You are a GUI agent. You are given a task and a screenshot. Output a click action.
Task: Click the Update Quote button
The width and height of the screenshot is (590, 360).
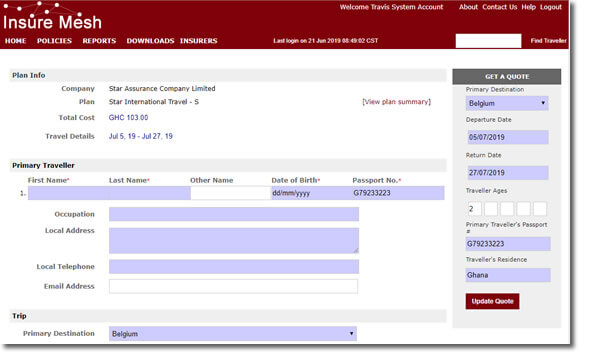click(492, 301)
